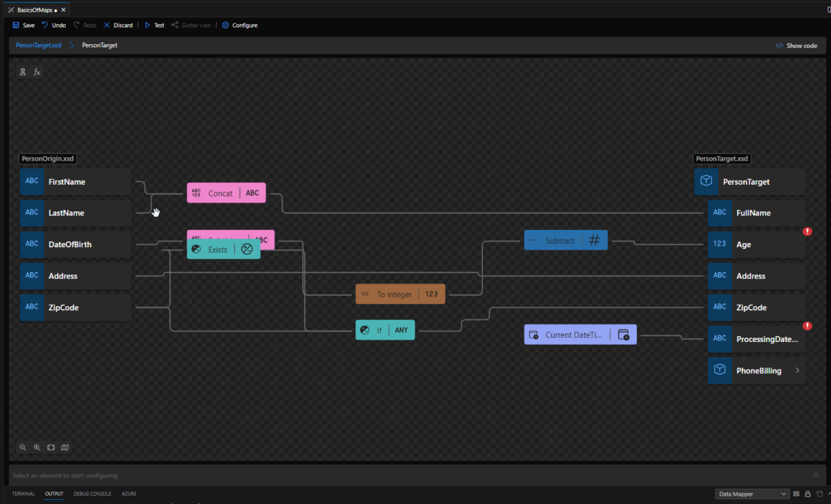Screen dimensions: 831x504
Task: Toggle the mini-map display icon
Action: coord(65,448)
